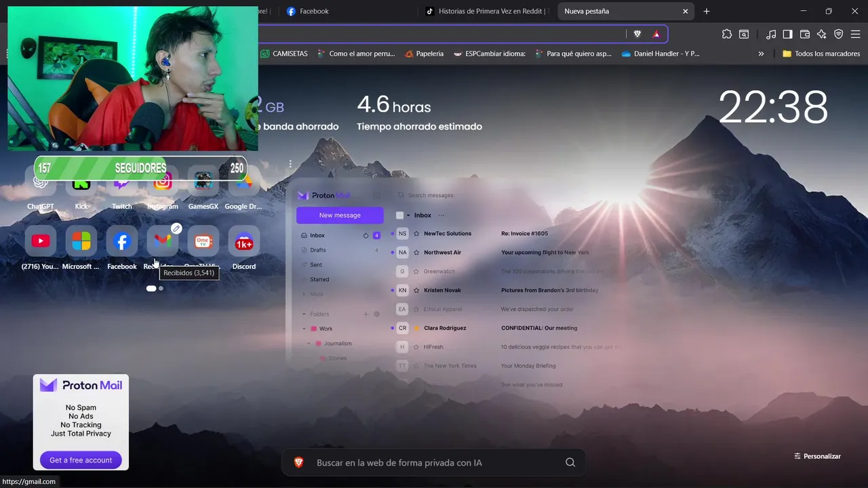868x488 pixels.
Task: Open three-dot menu above shortcut tiles
Action: (x=290, y=164)
